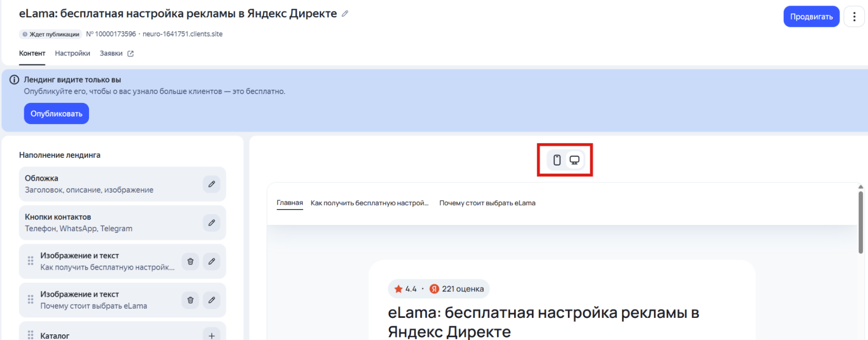Click the Ждет публикации status badge
Image resolution: width=868 pixels, height=340 pixels.
point(51,34)
